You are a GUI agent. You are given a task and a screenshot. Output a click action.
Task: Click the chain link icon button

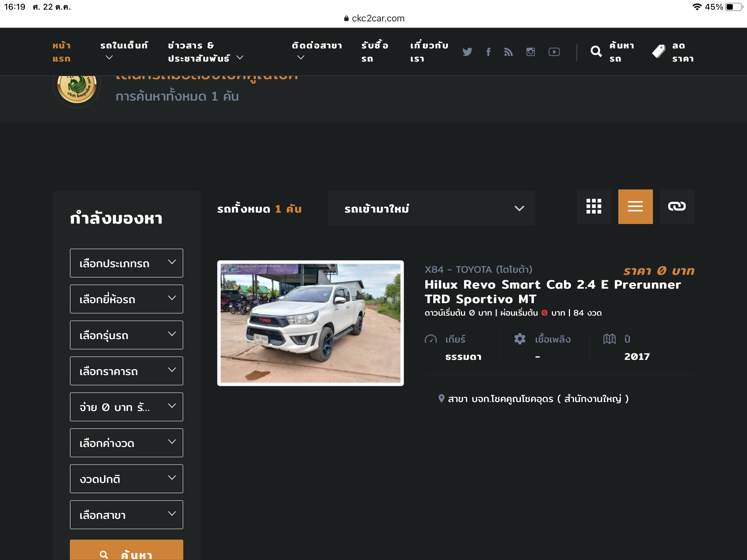click(677, 207)
